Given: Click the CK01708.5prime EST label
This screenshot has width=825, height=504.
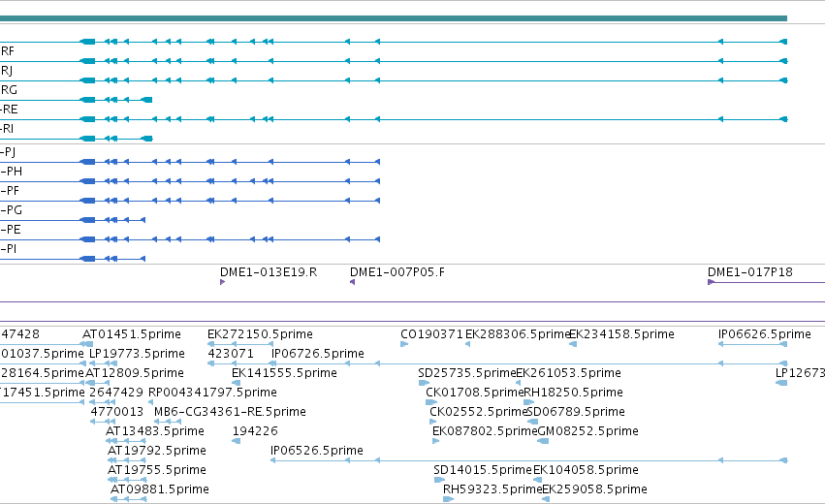Looking at the screenshot, I should pyautogui.click(x=475, y=393).
